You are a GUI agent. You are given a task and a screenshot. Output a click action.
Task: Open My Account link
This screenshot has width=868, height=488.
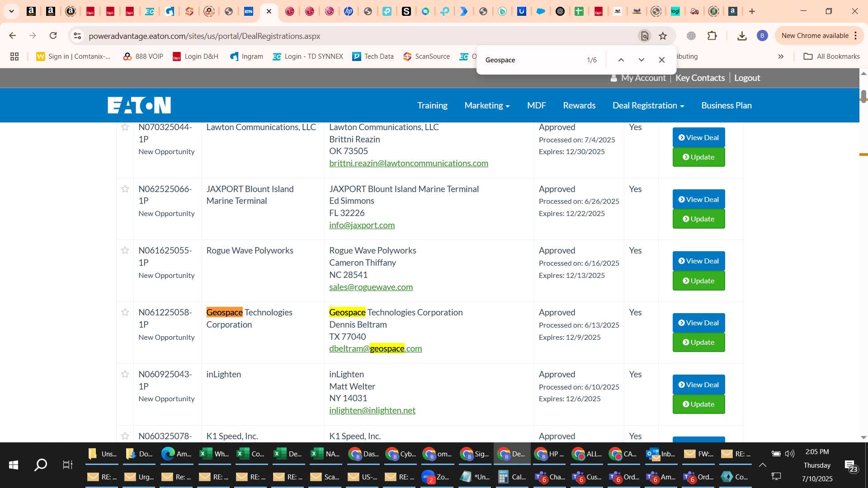[x=638, y=78]
